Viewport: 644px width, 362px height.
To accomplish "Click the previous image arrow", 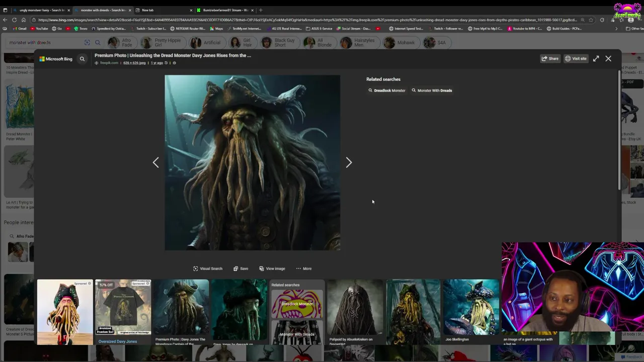I will pos(155,162).
